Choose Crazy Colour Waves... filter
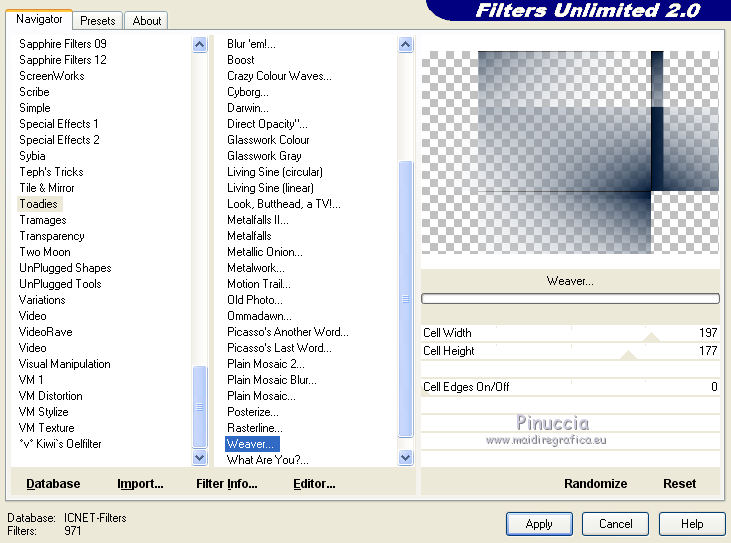 279,76
